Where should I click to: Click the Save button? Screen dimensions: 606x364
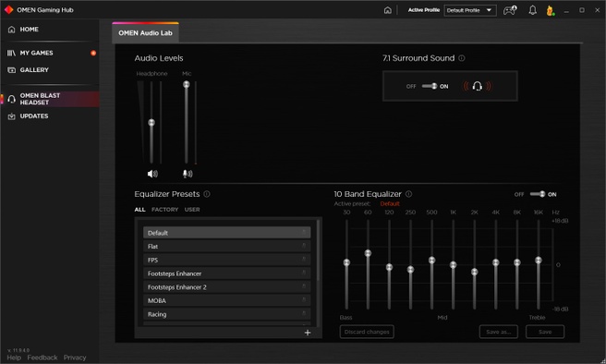545,332
